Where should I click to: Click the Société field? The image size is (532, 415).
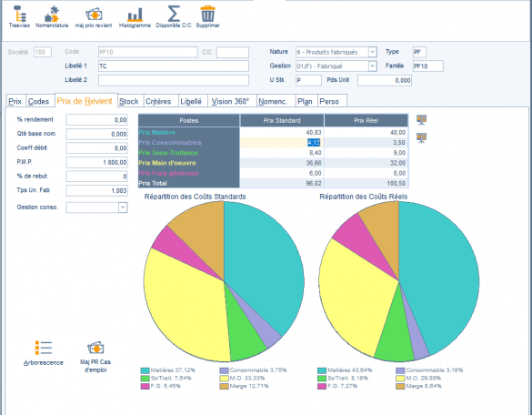click(43, 52)
